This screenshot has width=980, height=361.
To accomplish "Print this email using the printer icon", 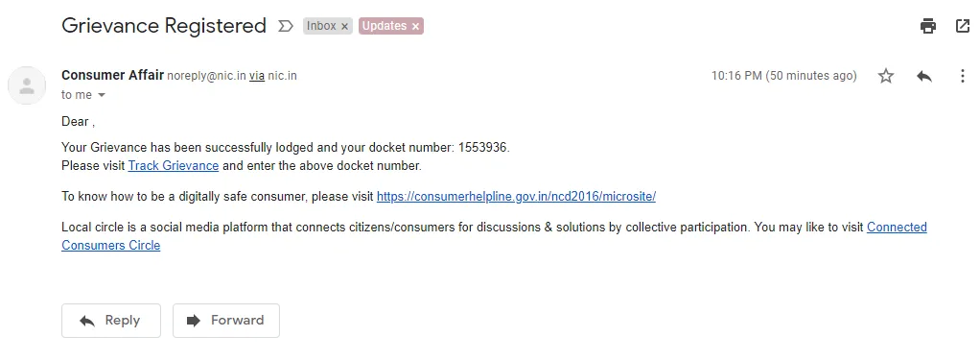I will [928, 26].
